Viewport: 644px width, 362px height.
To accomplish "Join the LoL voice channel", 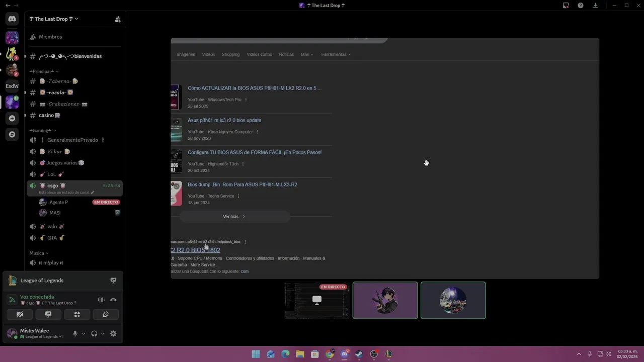I will [74, 174].
